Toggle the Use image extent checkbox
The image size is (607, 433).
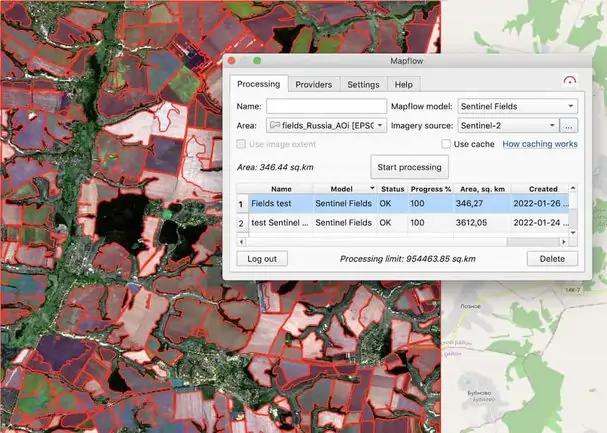coord(241,144)
